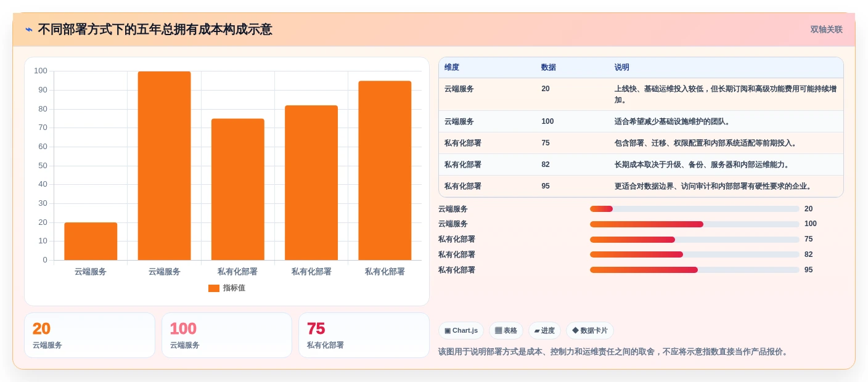Click the Chart.js chip
This screenshot has width=868, height=382.
(x=461, y=330)
